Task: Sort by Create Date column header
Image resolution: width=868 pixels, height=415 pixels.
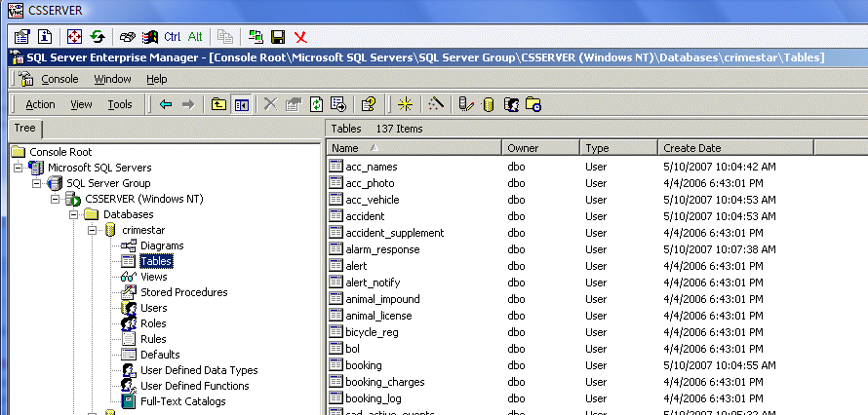Action: click(692, 148)
